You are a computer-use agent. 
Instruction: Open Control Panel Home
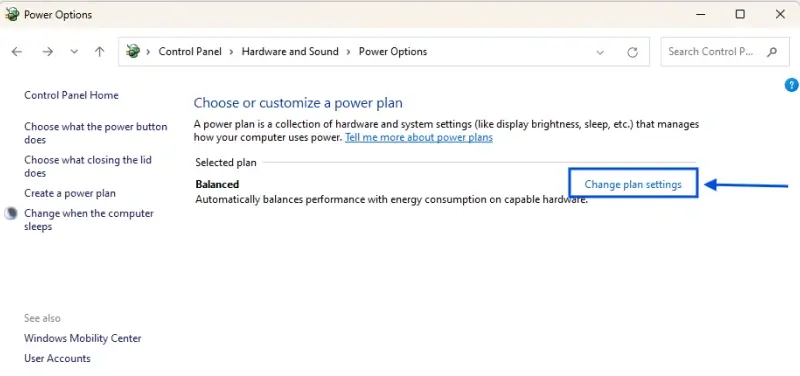point(71,95)
